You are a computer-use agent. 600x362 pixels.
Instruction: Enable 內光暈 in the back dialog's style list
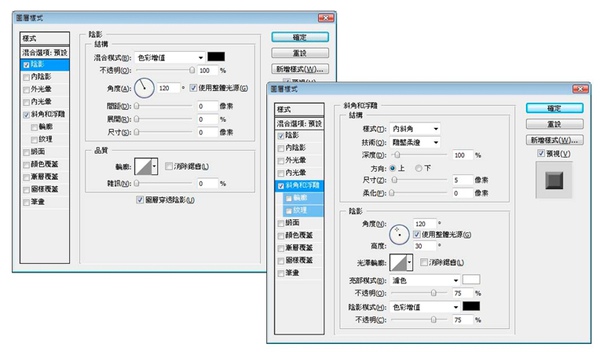click(x=26, y=102)
